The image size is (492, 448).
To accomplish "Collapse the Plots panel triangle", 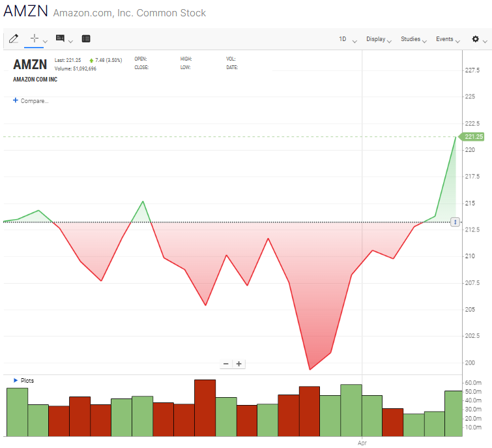I will (16, 380).
